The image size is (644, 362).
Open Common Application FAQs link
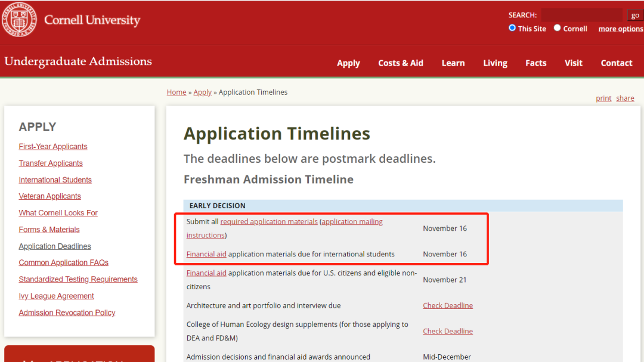pyautogui.click(x=63, y=262)
